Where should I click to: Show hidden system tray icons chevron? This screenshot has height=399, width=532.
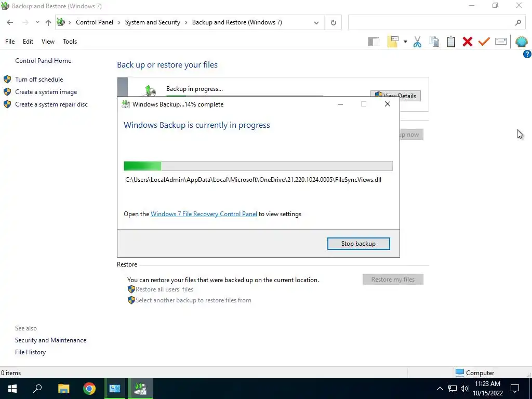[440, 389]
